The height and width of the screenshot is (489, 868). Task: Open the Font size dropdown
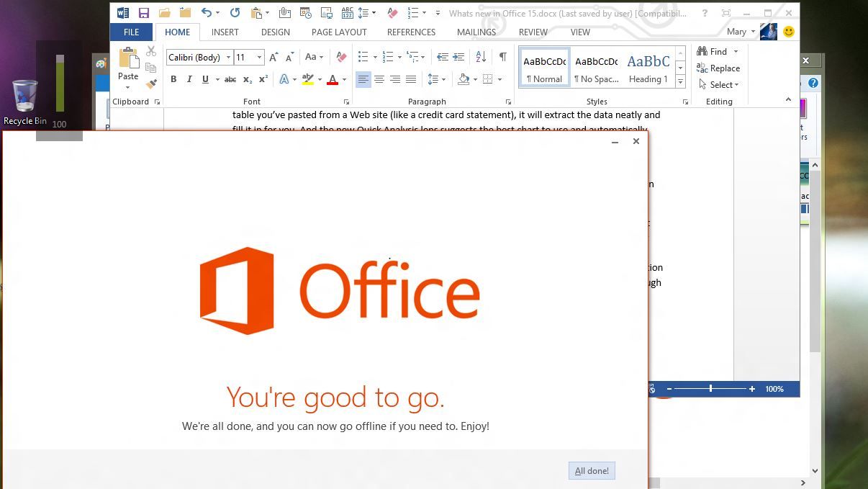point(258,57)
